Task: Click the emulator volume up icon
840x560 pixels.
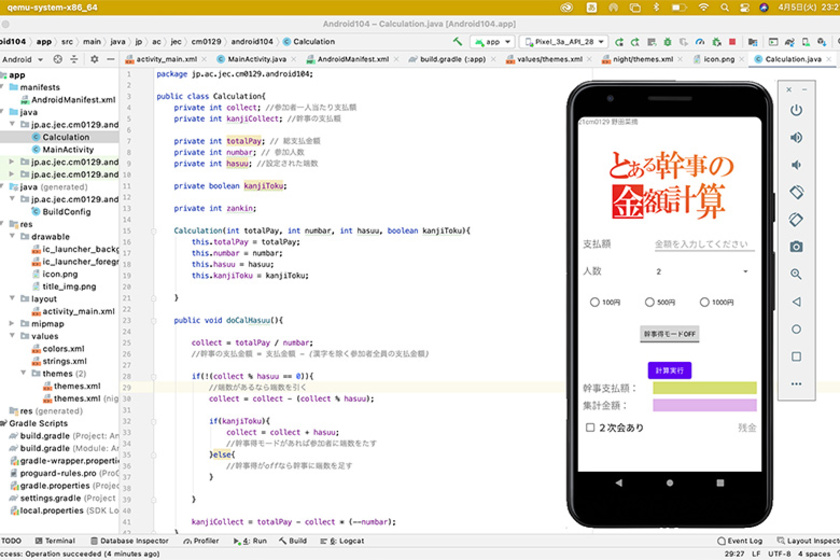Action: [796, 137]
